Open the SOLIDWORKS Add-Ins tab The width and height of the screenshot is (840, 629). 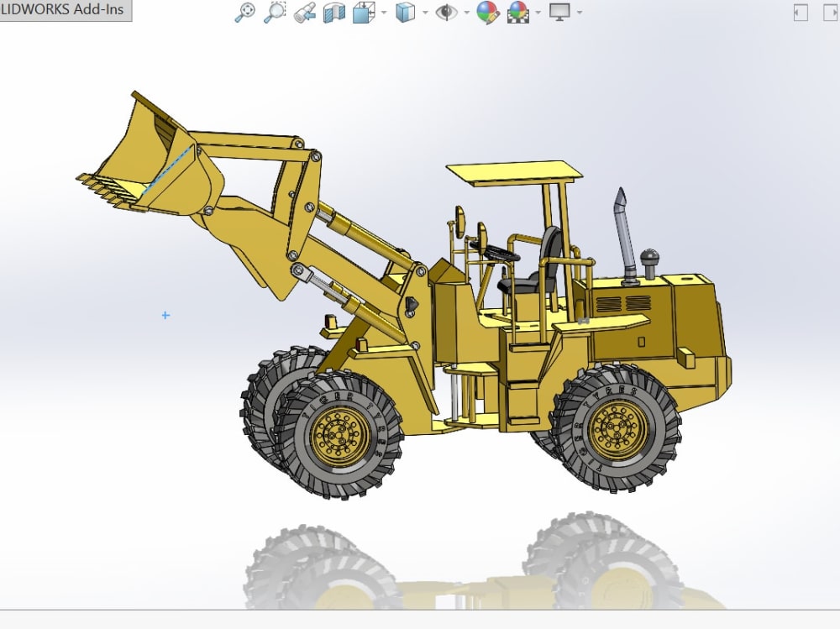pos(65,10)
